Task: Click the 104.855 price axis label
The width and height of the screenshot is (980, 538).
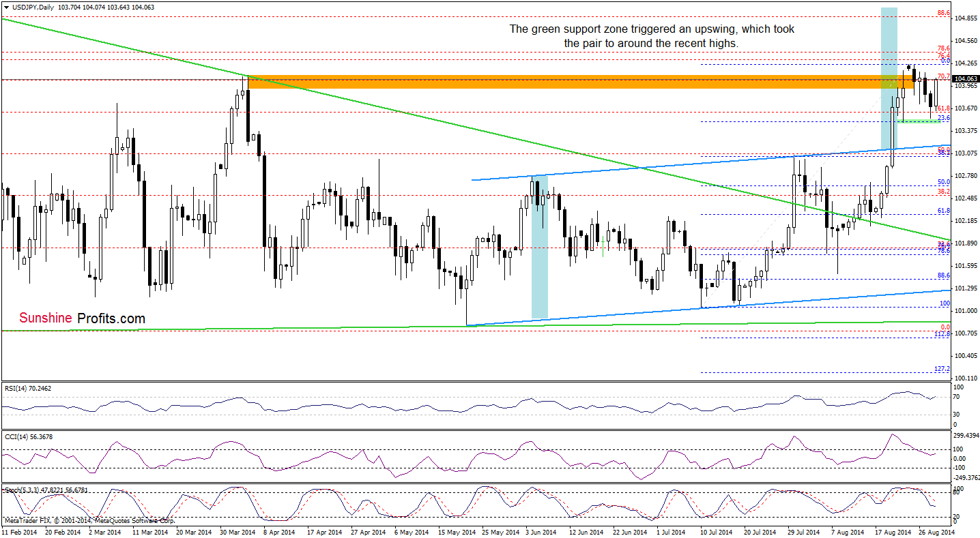Action: (966, 19)
